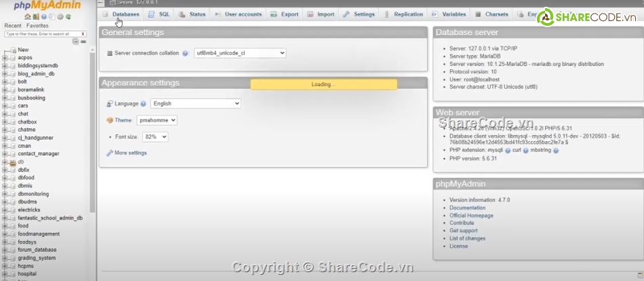Show the Favorites tables list

(37, 26)
